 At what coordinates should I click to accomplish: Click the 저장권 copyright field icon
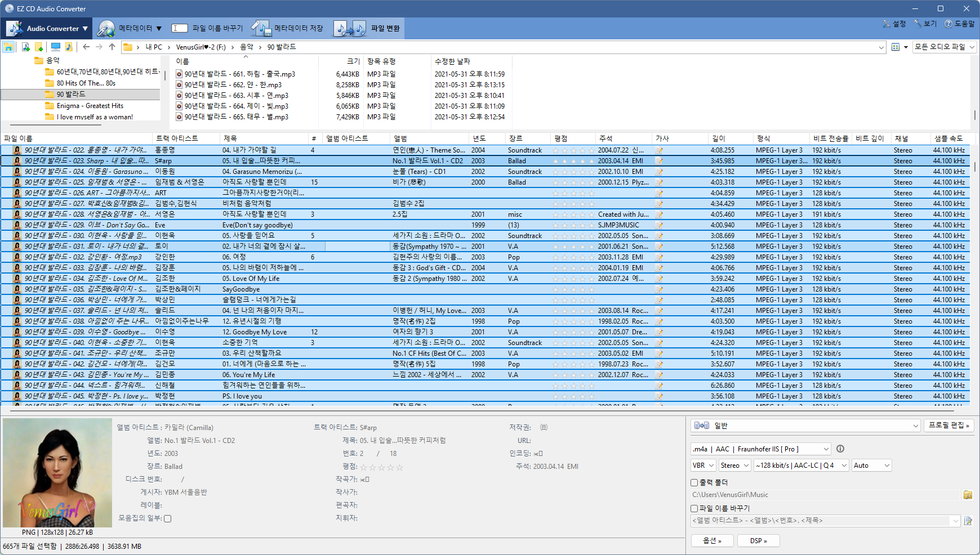544,428
